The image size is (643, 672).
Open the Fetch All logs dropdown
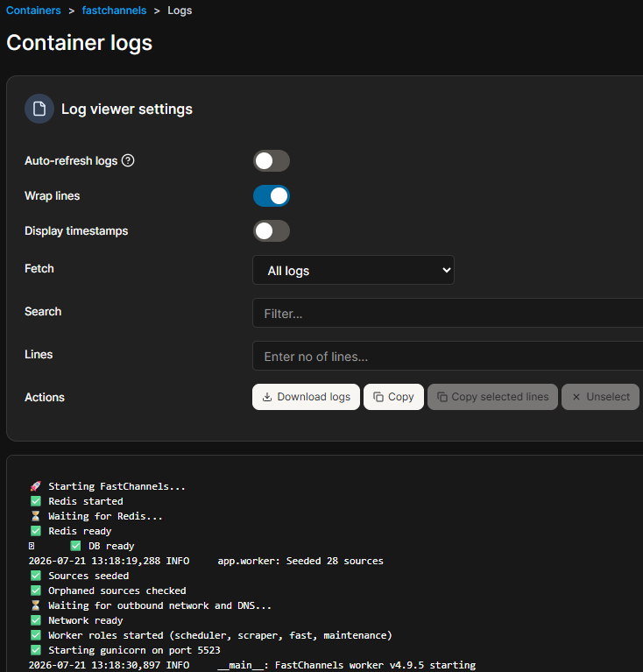(353, 270)
